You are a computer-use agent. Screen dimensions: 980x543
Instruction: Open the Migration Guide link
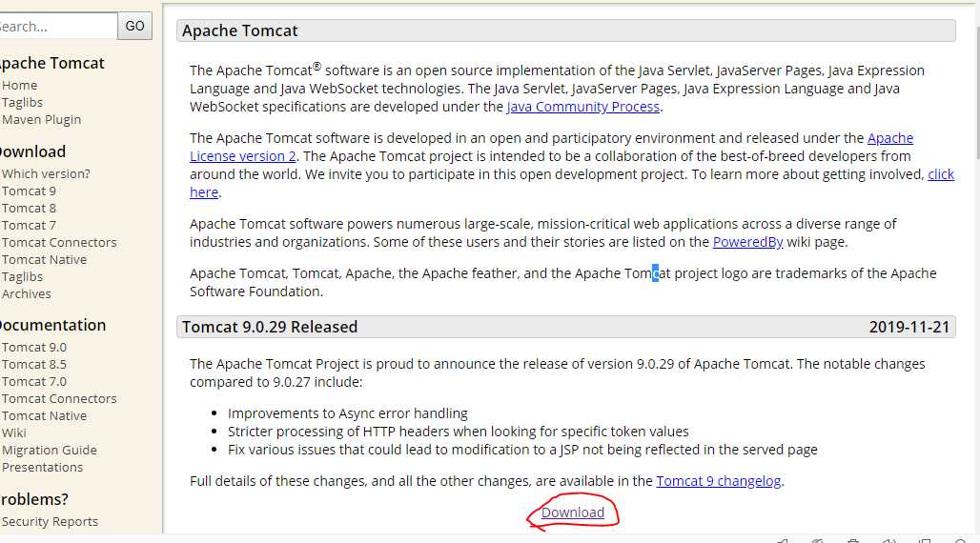(50, 450)
